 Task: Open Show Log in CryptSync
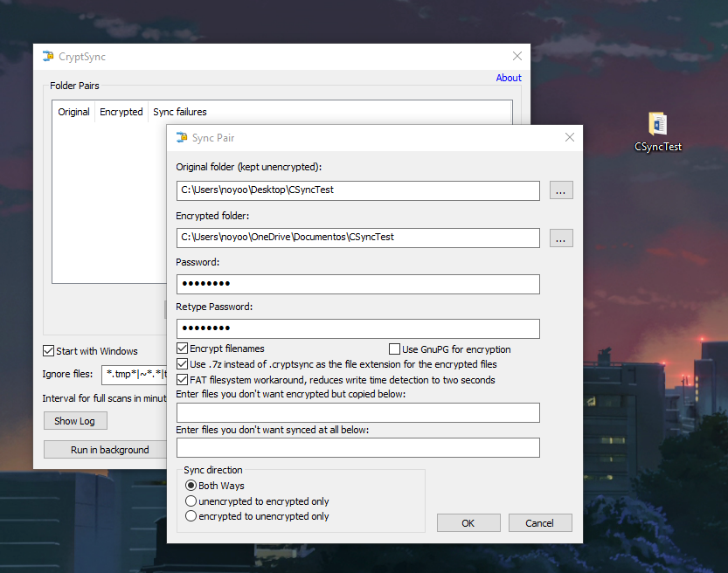pyautogui.click(x=75, y=421)
